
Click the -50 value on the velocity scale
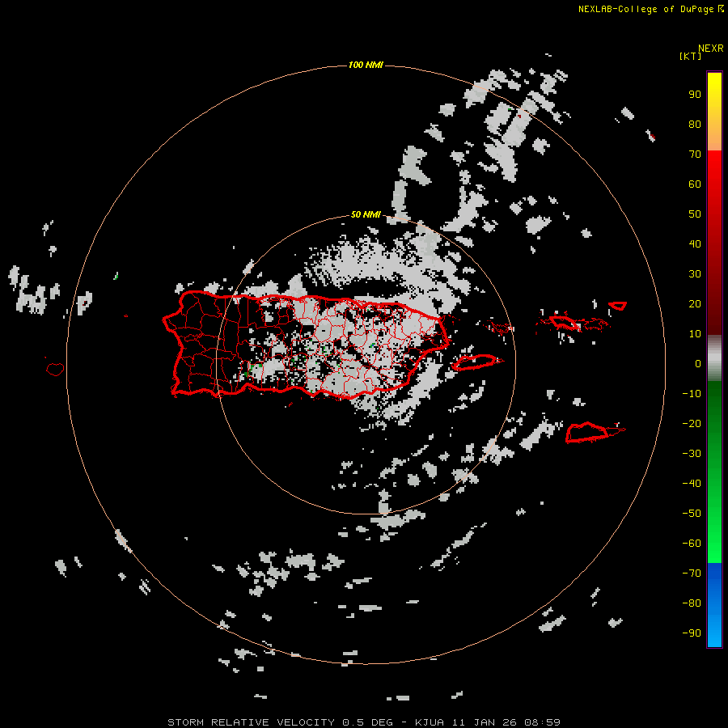692,514
